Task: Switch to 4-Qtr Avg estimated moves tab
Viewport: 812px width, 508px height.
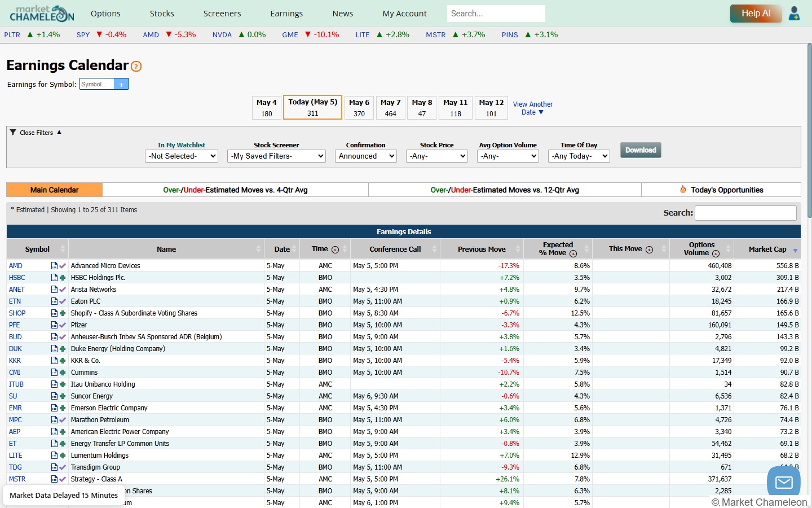Action: pos(235,190)
